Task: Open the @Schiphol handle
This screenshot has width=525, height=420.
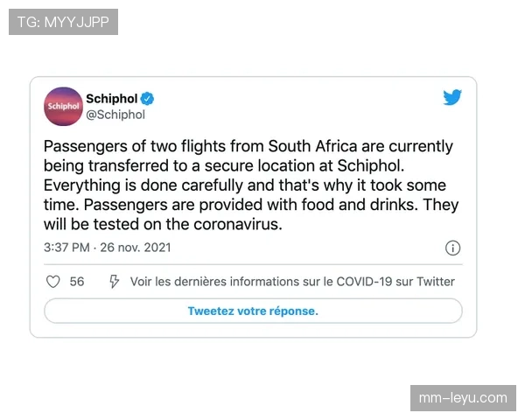Action: pos(115,115)
